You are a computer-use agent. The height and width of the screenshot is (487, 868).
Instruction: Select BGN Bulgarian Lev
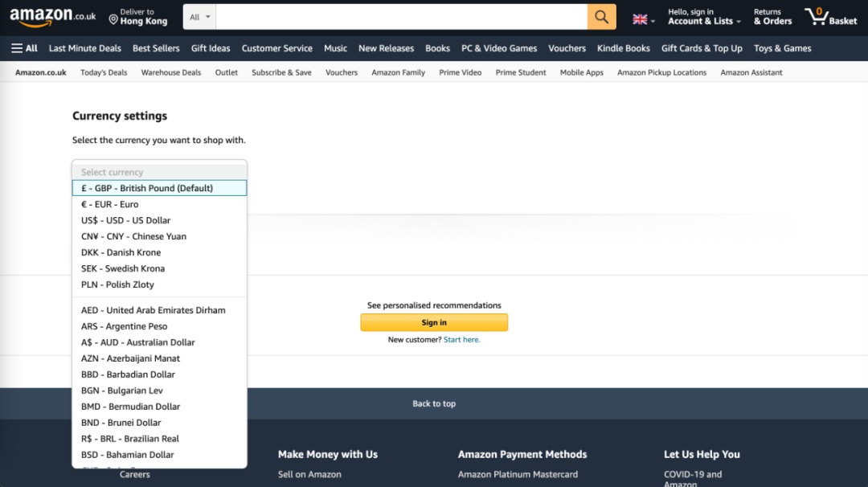click(159, 390)
